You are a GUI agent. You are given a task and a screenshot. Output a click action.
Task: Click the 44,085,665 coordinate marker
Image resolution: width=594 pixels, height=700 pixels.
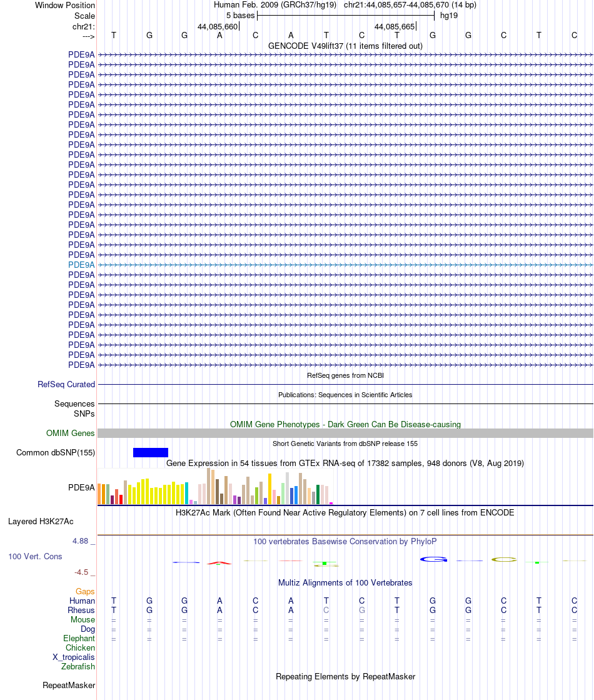click(x=395, y=27)
